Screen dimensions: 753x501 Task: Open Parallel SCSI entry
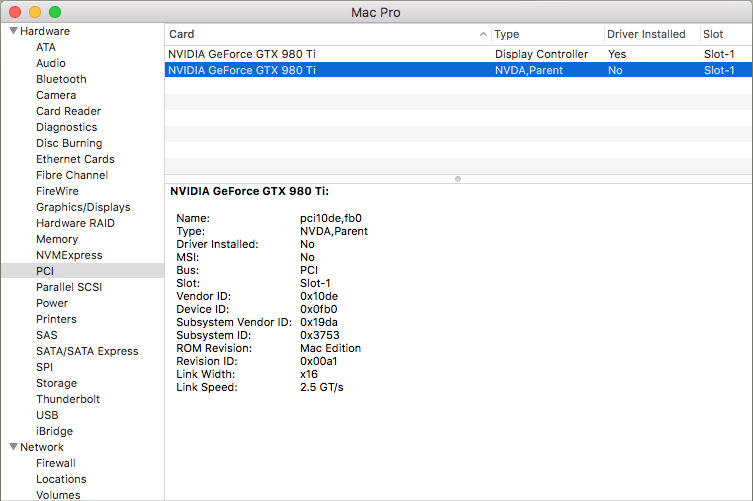[69, 287]
